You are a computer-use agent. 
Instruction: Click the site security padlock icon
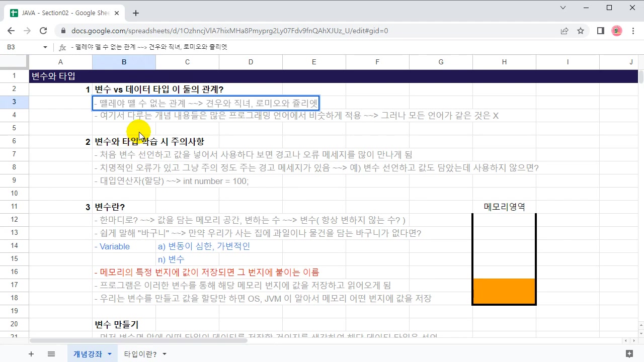[x=63, y=31]
